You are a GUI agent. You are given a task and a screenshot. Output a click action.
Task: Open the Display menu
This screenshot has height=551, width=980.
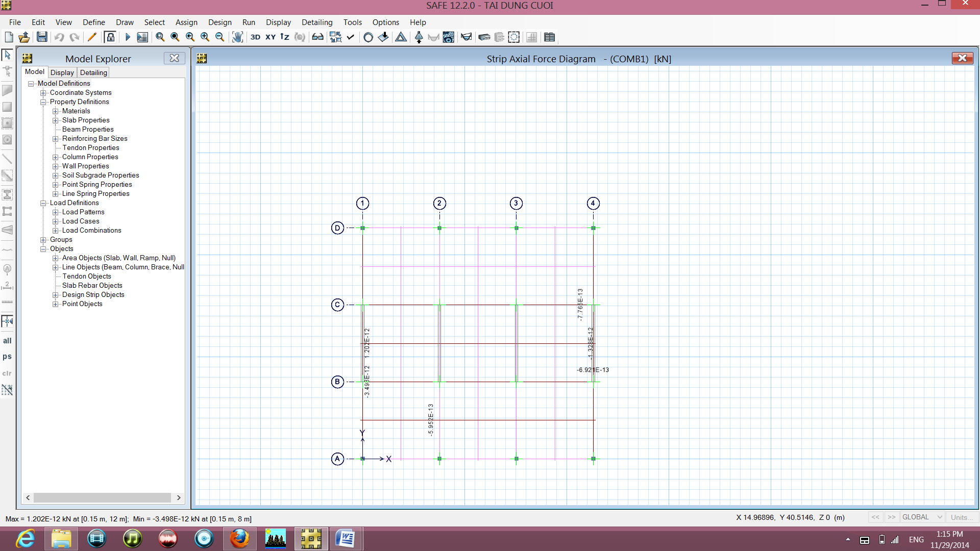coord(278,22)
